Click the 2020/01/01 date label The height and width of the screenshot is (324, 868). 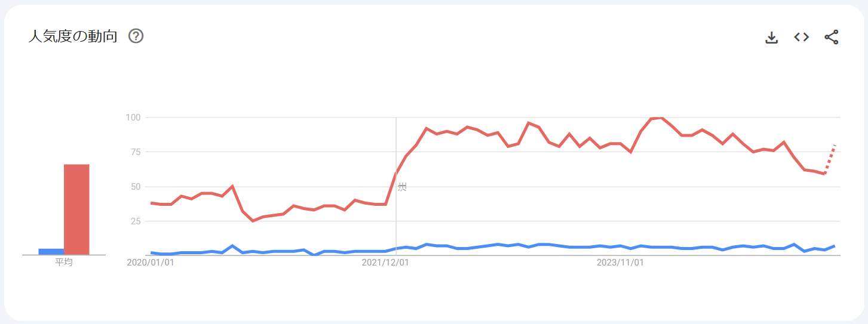[x=151, y=263]
